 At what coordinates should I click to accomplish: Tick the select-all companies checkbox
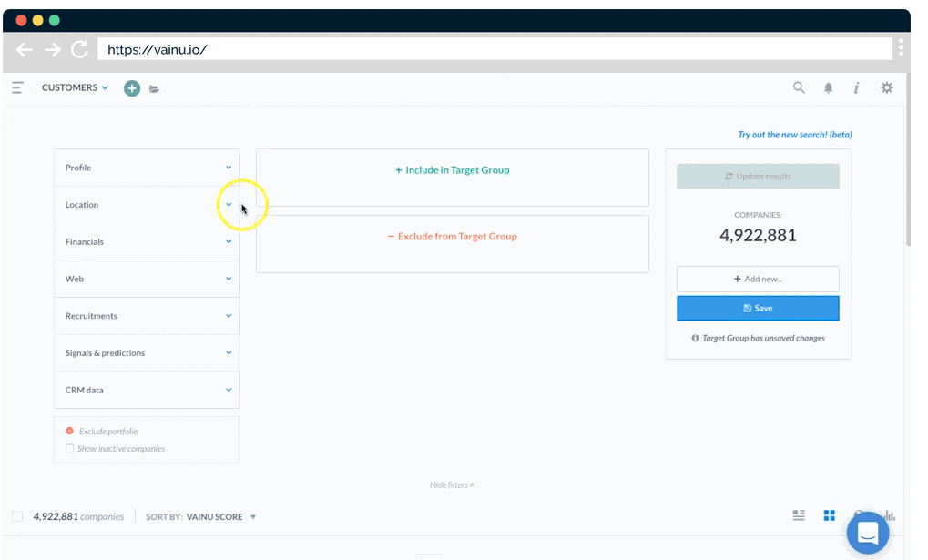point(17,516)
